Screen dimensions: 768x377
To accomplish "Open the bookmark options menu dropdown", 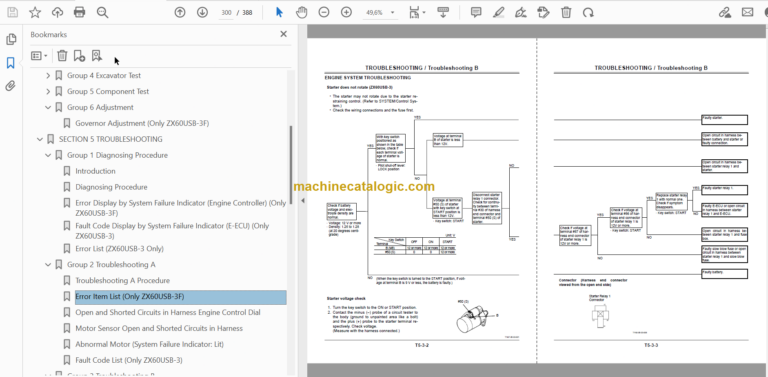I will [39, 56].
